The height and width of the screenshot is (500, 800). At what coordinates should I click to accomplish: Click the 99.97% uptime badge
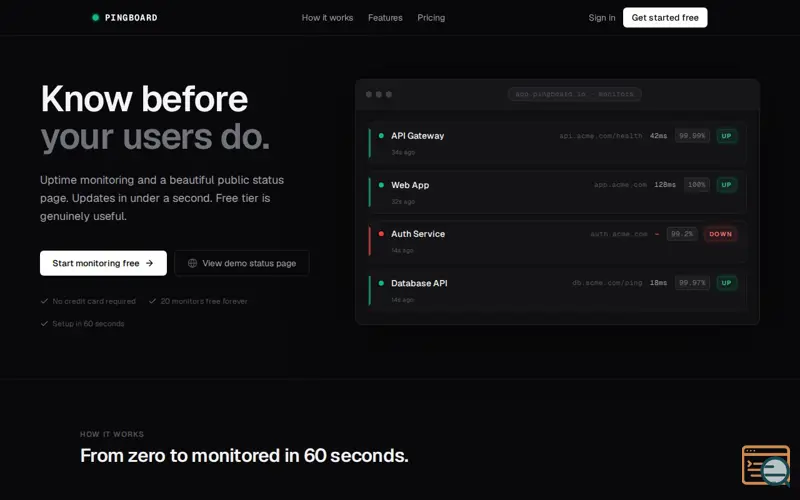692,283
